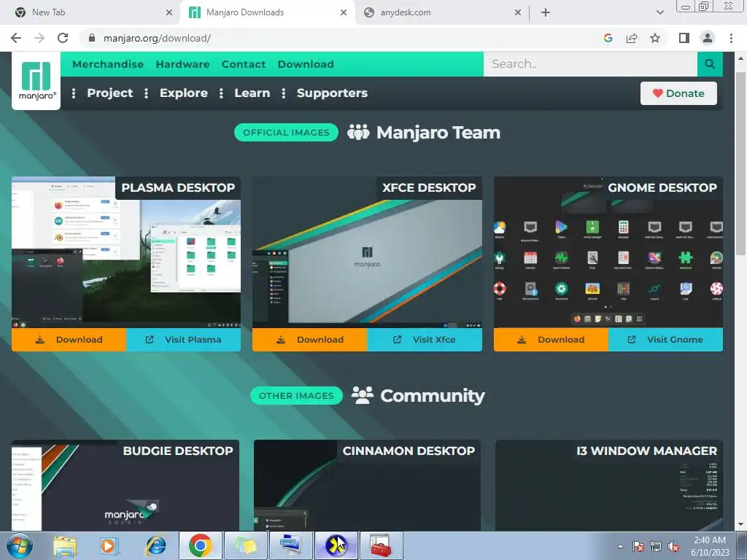Screen dimensions: 747x560
Task: Open Sticky Notes in the taskbar
Action: (x=245, y=545)
